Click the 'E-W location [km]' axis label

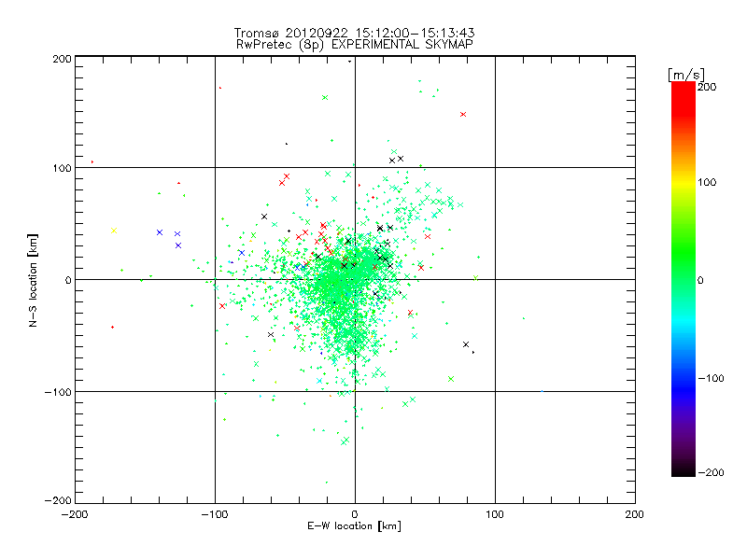coord(354,526)
